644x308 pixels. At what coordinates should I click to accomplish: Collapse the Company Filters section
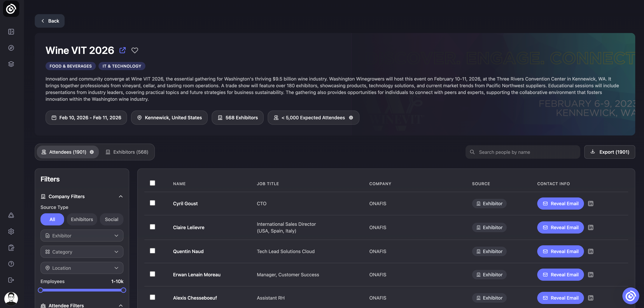coord(121,197)
